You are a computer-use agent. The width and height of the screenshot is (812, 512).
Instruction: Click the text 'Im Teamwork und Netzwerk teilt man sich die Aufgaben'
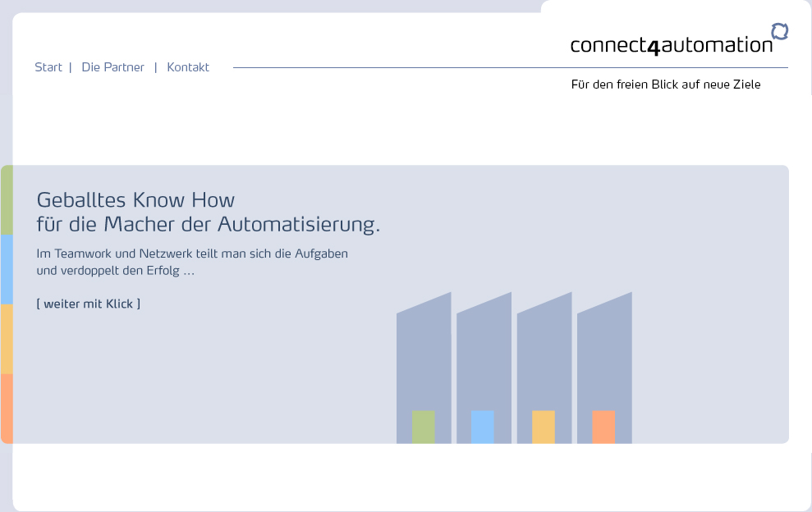(192, 254)
